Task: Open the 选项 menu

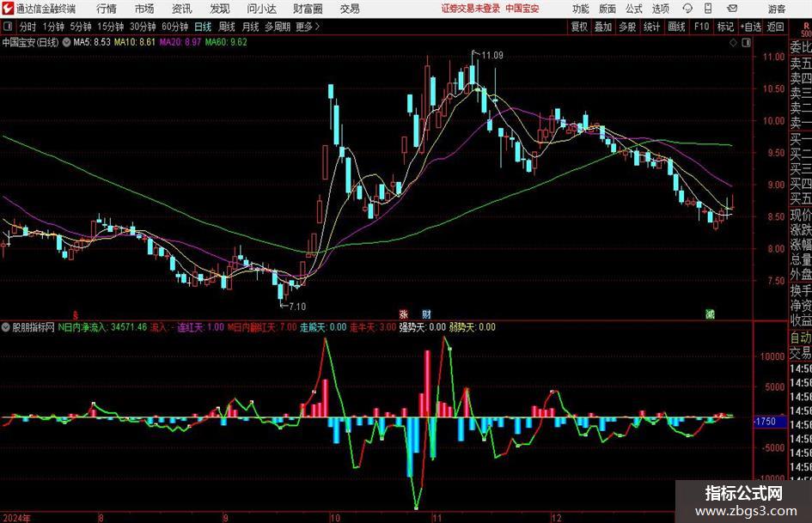Action: pos(660,9)
